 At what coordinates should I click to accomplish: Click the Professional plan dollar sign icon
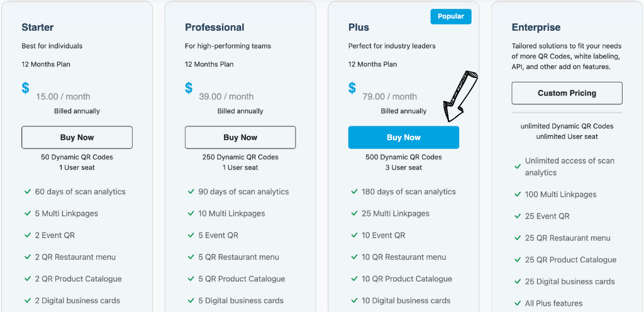tap(189, 88)
